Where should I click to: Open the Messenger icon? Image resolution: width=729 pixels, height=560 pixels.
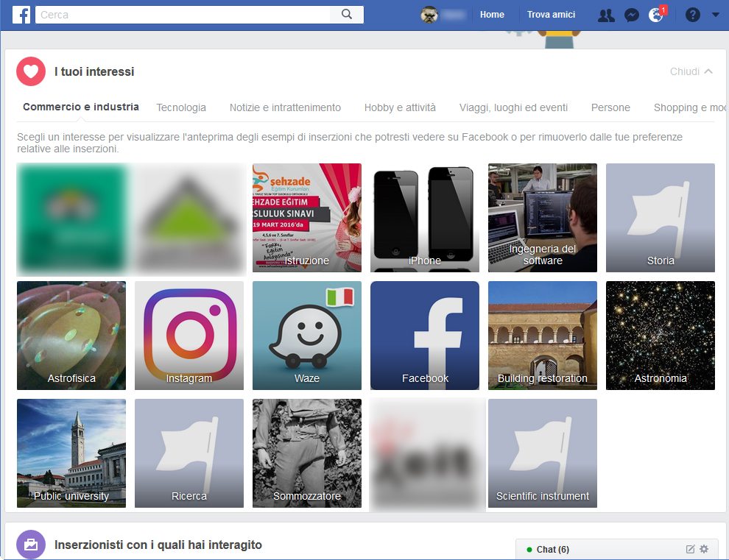631,15
